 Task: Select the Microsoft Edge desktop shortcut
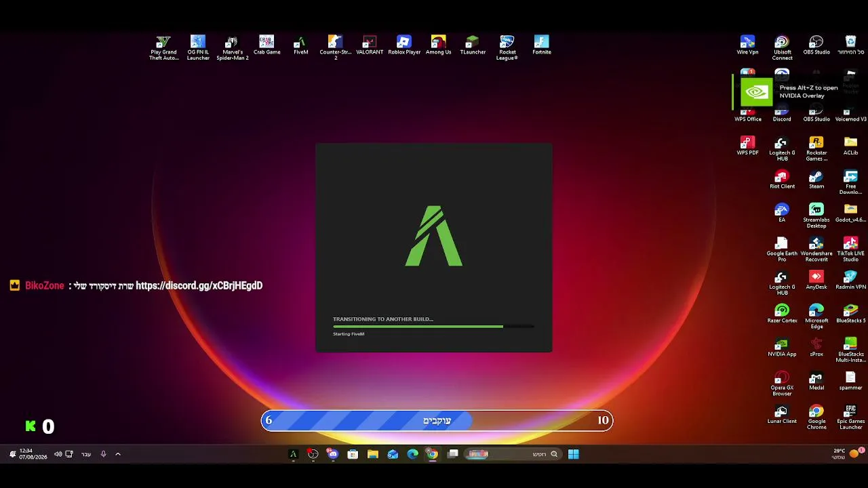coord(816,317)
